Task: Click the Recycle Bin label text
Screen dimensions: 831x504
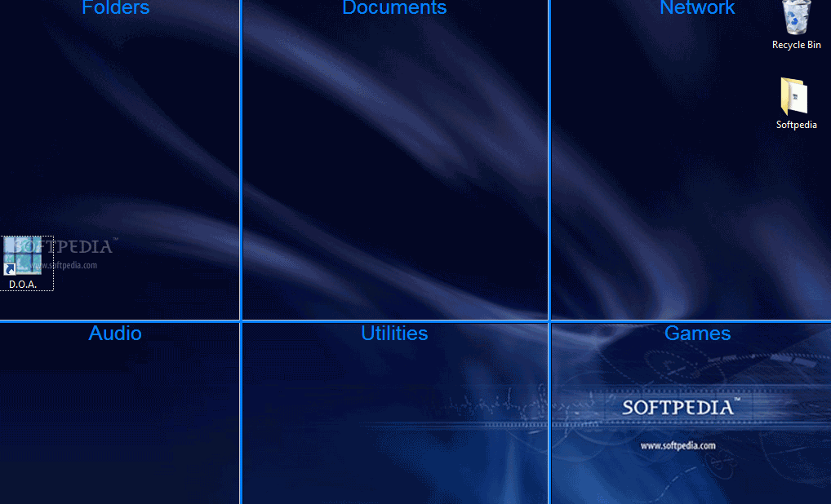Action: pos(796,45)
